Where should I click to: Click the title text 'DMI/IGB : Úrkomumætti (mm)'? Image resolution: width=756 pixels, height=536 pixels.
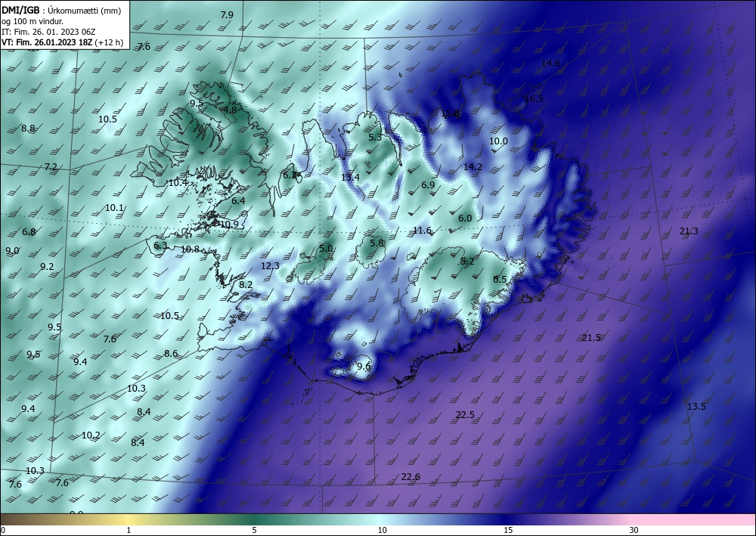tap(61, 11)
